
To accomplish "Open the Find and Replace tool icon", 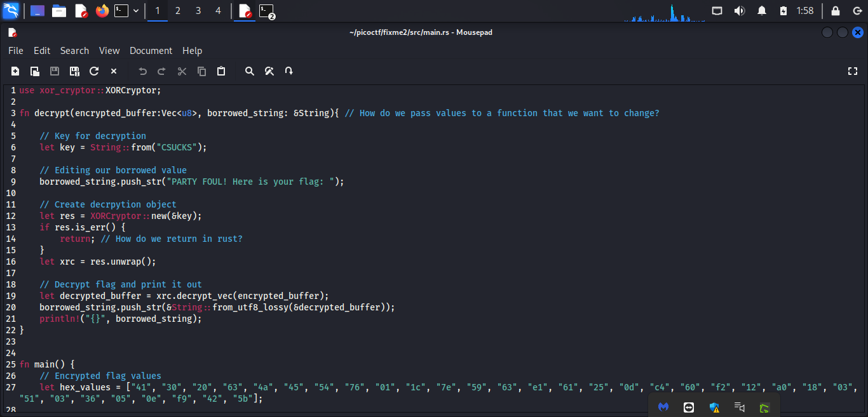I will point(269,71).
